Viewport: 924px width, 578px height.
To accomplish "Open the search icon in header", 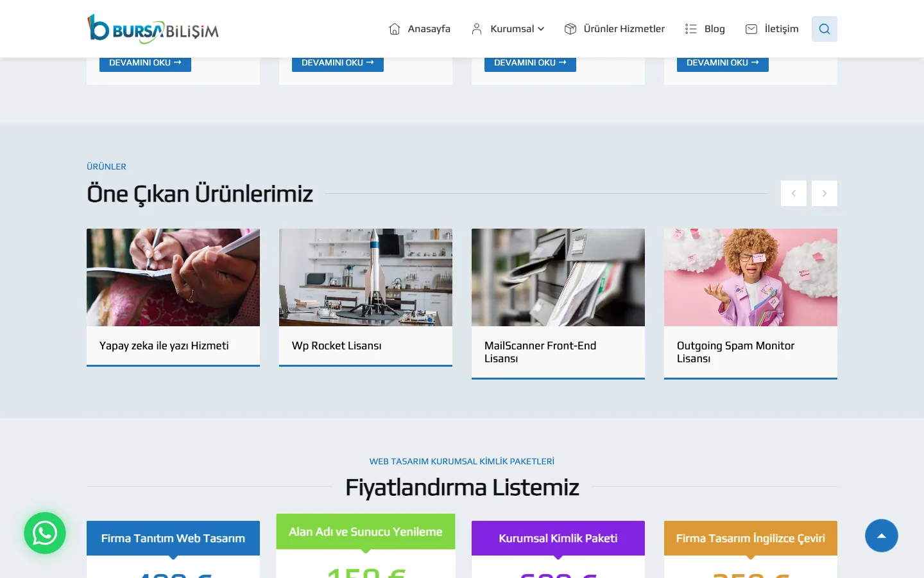I will (825, 29).
